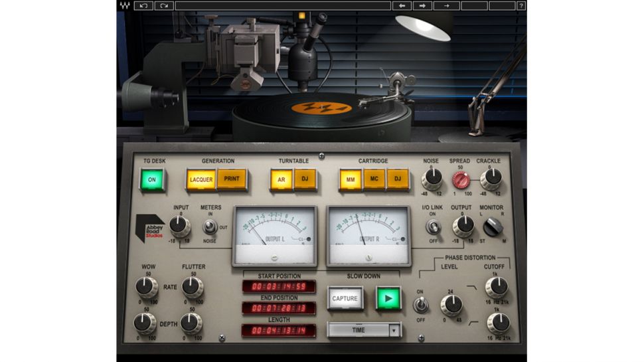Open help with the question mark icon
Viewport: 644px width, 362px height.
point(521,5)
